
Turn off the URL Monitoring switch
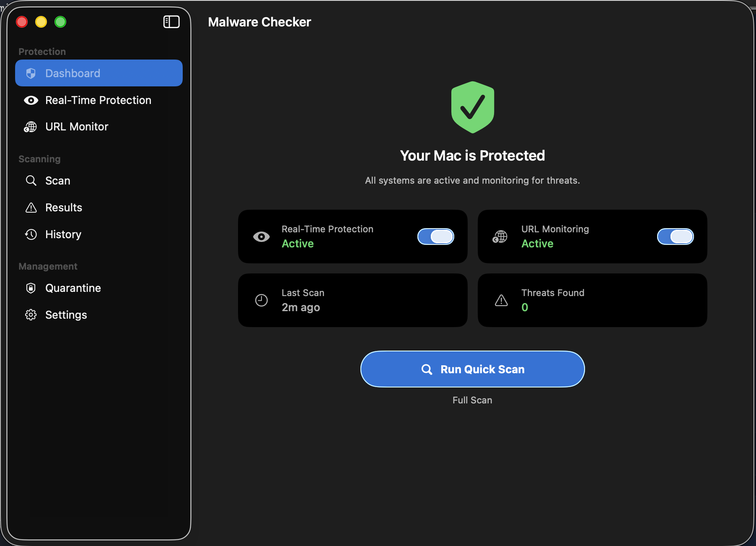click(676, 237)
